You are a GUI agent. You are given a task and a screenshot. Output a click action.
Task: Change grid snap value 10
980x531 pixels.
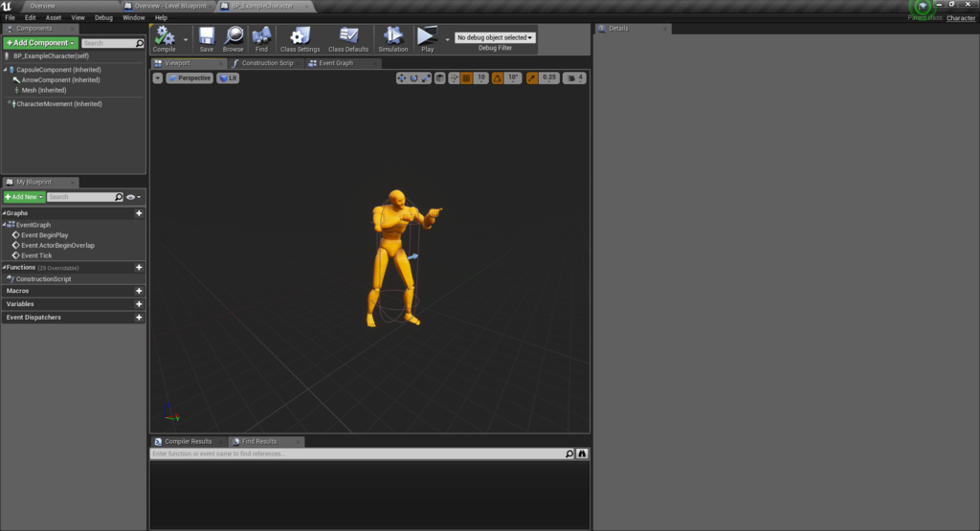tap(481, 78)
